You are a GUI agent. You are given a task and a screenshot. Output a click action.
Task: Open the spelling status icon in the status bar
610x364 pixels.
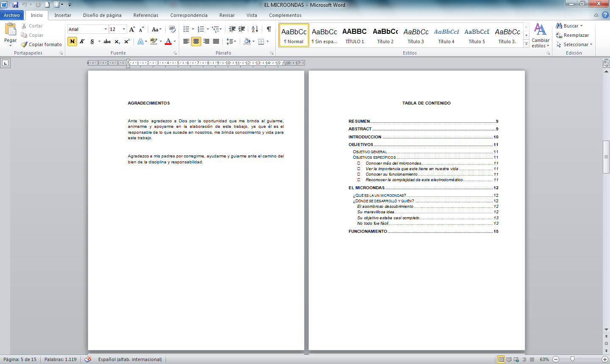point(88,358)
